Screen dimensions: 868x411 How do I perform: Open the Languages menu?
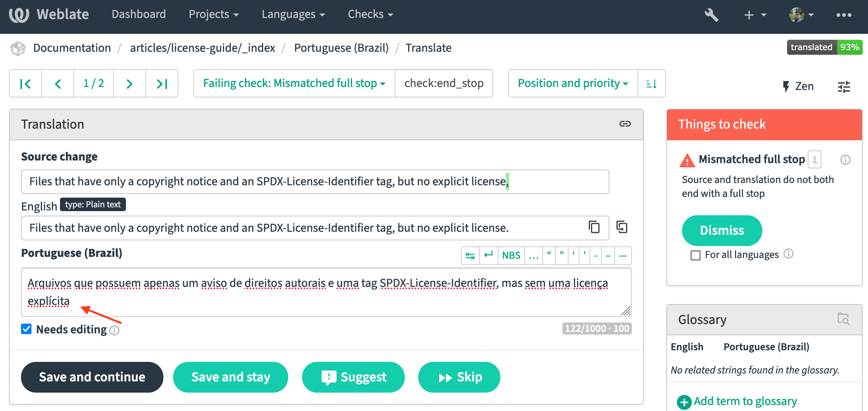293,14
